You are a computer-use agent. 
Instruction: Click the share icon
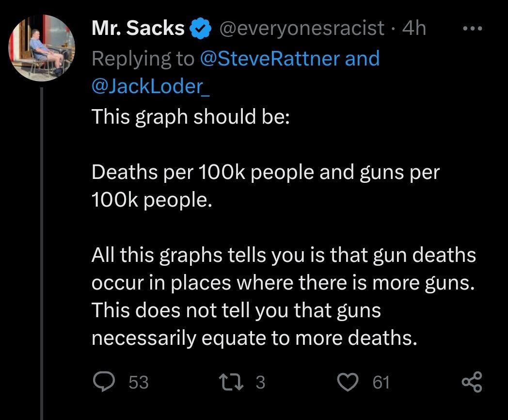pyautogui.click(x=472, y=382)
